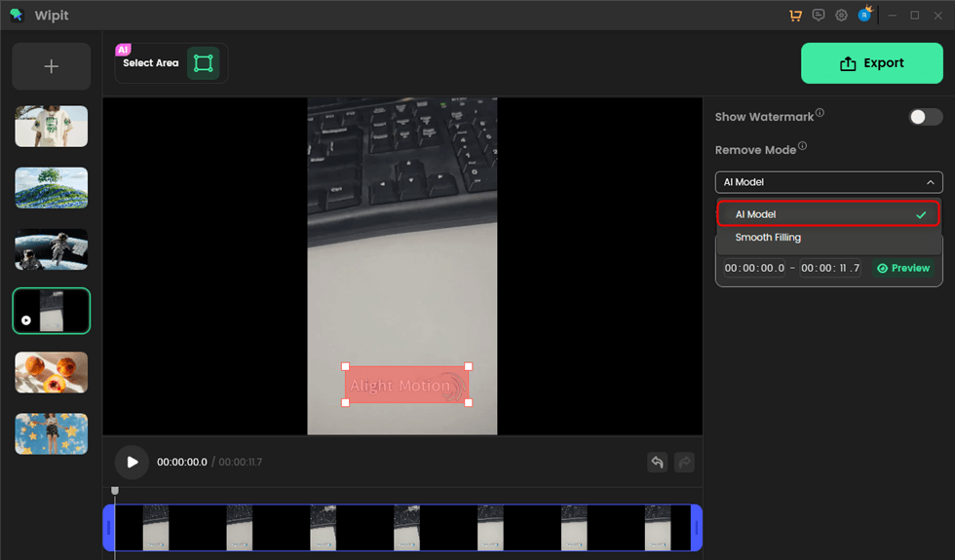Click the red watermark selection area
Viewport: 955px width, 560px height.
point(407,385)
